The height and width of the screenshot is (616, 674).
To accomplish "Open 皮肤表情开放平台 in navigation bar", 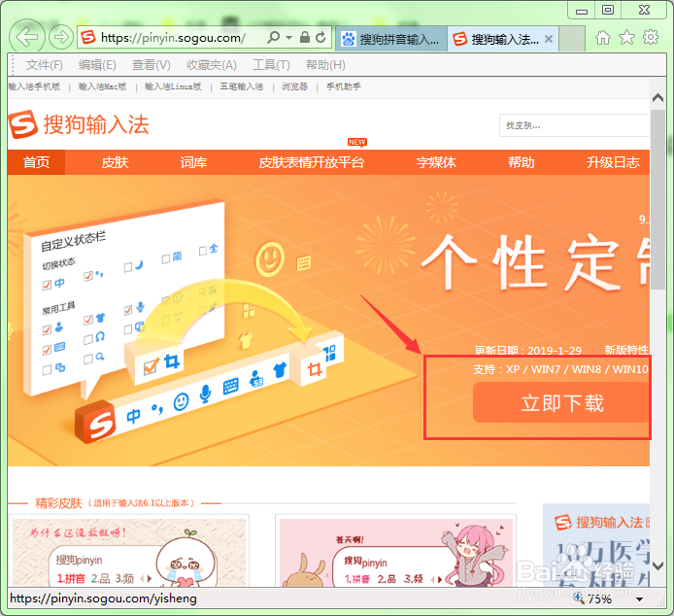I will click(x=312, y=162).
